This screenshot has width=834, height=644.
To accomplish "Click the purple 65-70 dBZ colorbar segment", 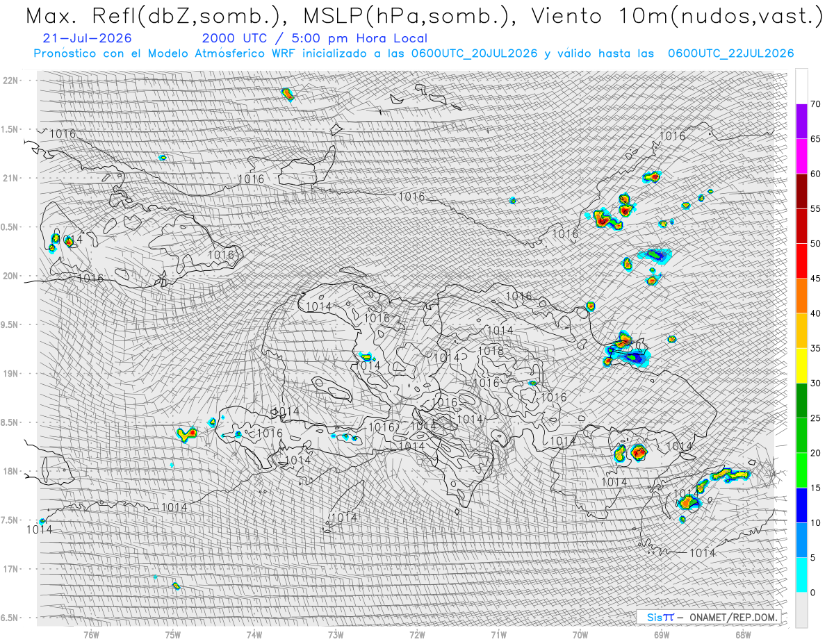I will [801, 122].
